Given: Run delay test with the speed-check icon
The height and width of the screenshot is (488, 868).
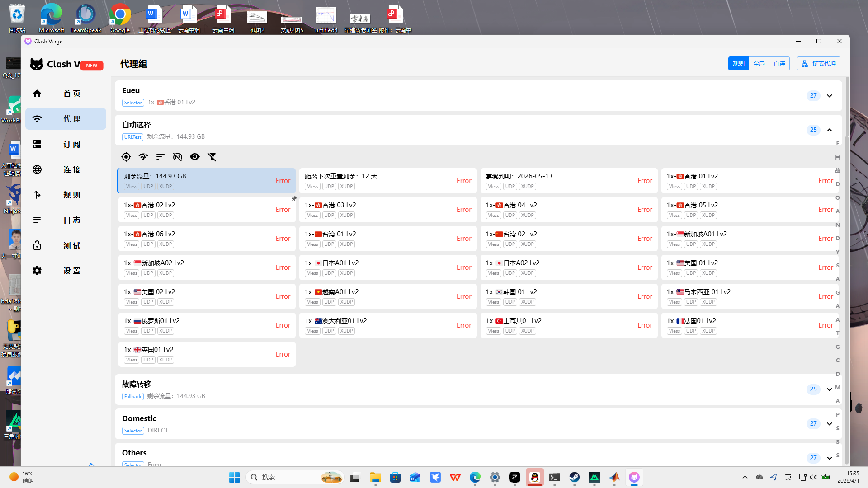Looking at the screenshot, I should coord(143,157).
